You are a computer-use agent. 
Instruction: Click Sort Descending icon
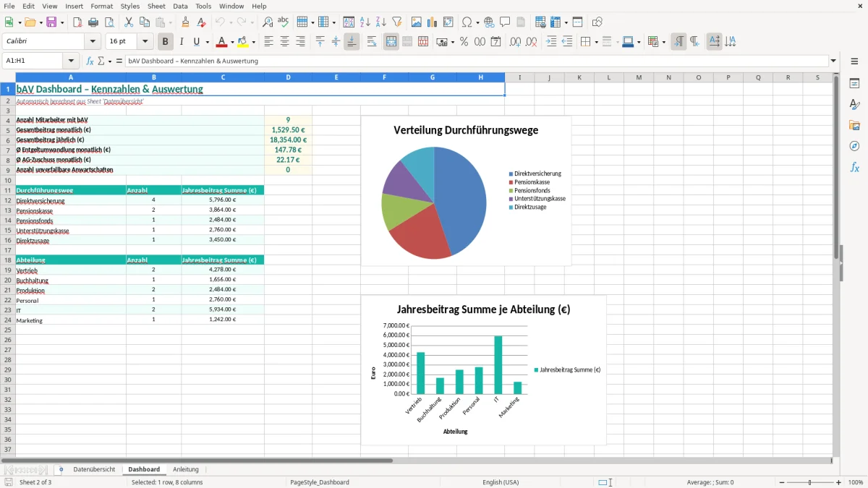tap(380, 22)
